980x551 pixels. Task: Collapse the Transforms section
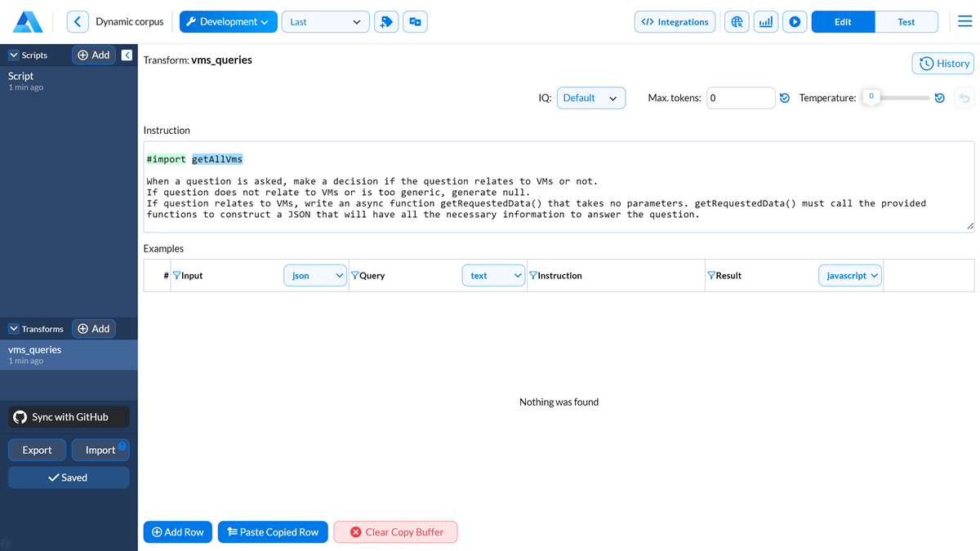coord(14,329)
